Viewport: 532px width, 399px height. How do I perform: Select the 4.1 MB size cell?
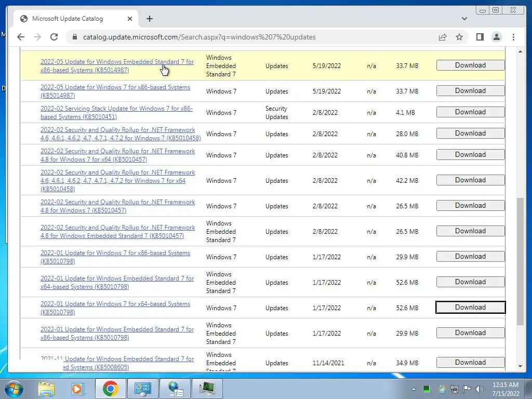pos(405,113)
